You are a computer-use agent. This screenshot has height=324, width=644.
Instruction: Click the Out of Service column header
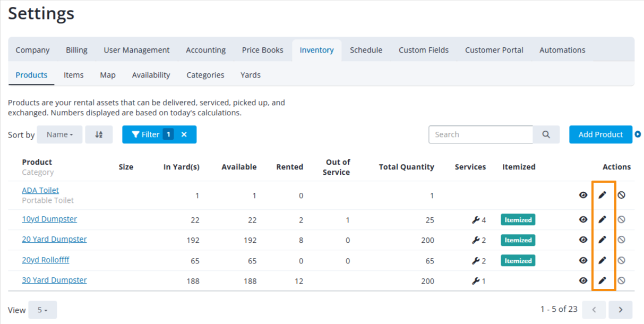(336, 167)
